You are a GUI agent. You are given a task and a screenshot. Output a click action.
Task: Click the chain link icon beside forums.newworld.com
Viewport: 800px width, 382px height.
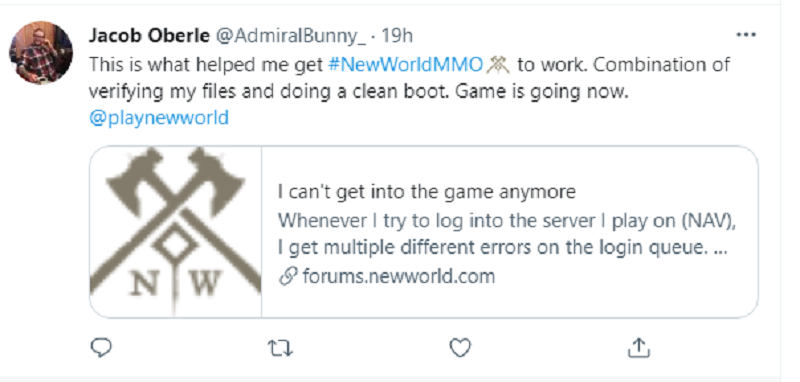[288, 277]
